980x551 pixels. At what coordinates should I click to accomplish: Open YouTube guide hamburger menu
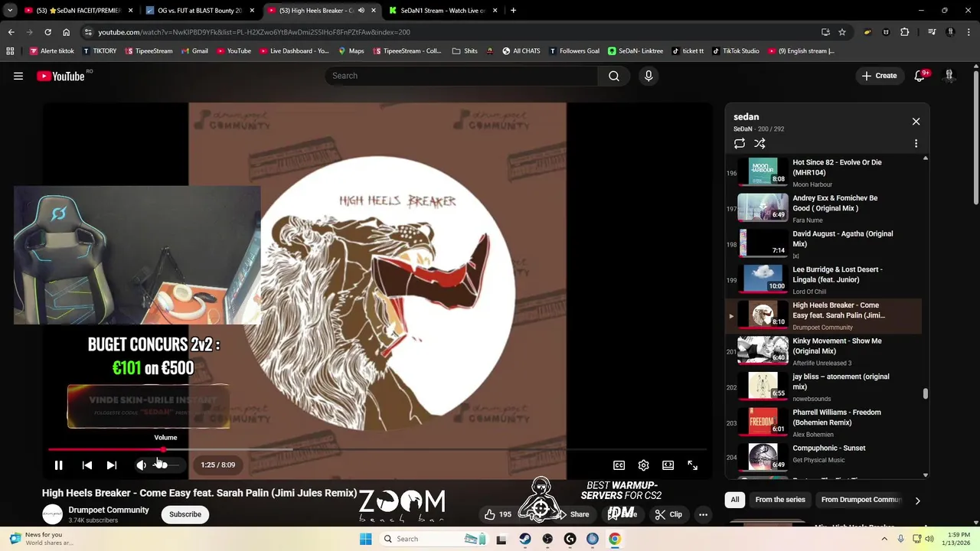pyautogui.click(x=18, y=76)
